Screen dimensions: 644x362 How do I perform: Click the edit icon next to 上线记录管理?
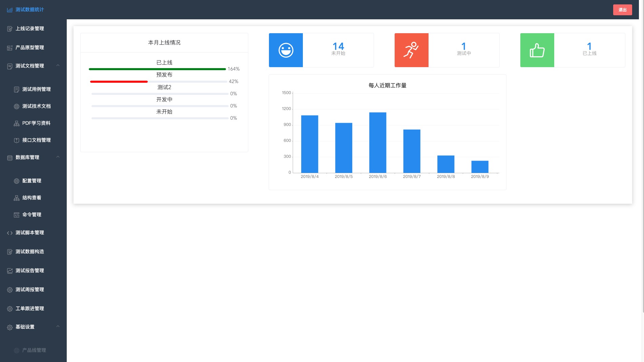pos(10,29)
